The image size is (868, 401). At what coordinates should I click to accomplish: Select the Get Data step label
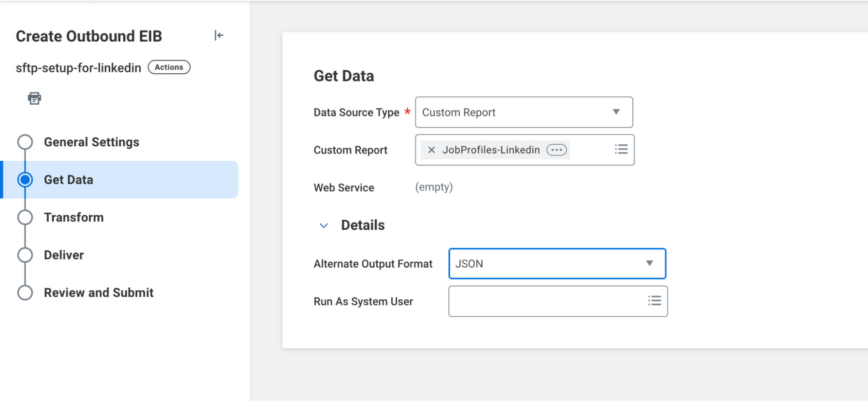[69, 180]
